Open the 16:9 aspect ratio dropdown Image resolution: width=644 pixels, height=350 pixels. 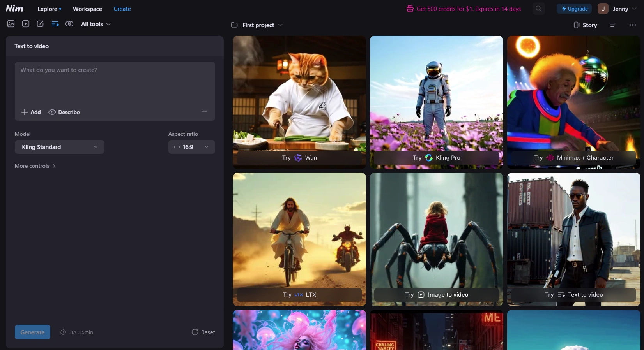192,147
